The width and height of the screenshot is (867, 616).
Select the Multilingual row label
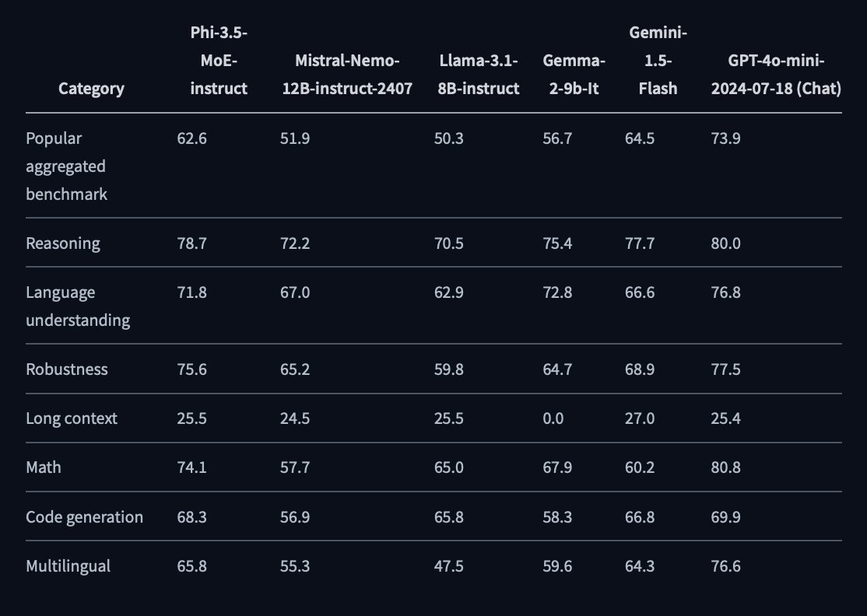(68, 566)
